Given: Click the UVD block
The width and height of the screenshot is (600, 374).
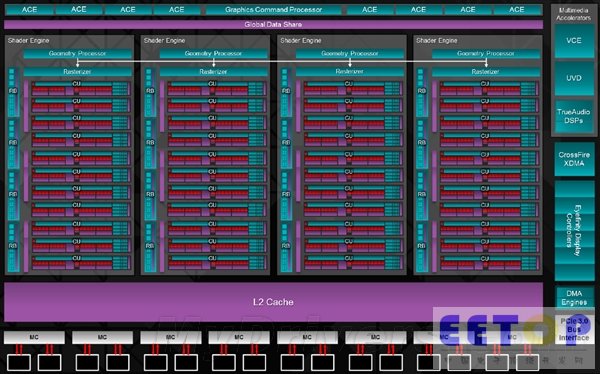Looking at the screenshot, I should (x=574, y=78).
